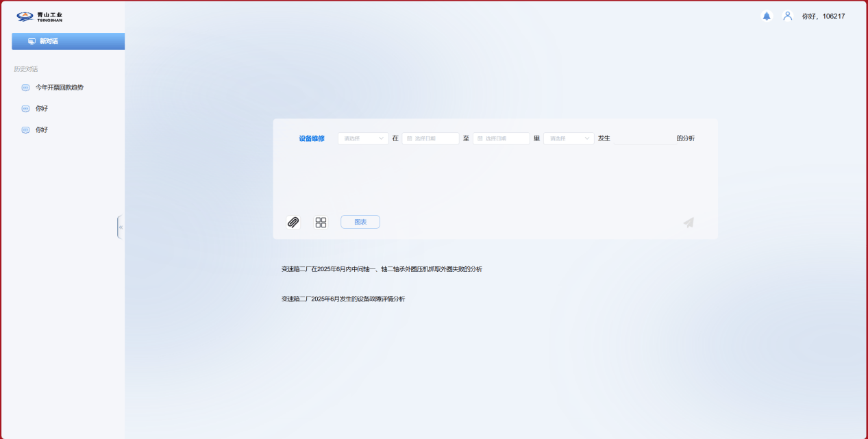Open the end date picker after 至
The image size is (868, 439).
[x=501, y=138]
